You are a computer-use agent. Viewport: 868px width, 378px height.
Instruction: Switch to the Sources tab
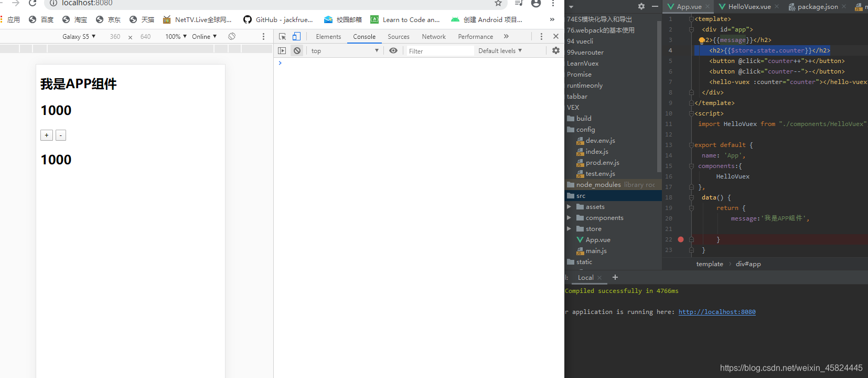(399, 37)
